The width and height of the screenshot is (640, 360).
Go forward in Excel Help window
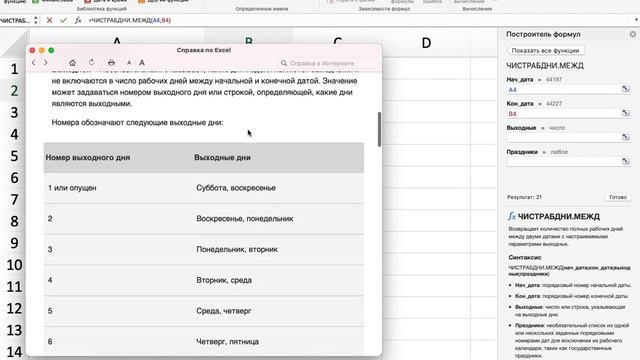tap(46, 62)
